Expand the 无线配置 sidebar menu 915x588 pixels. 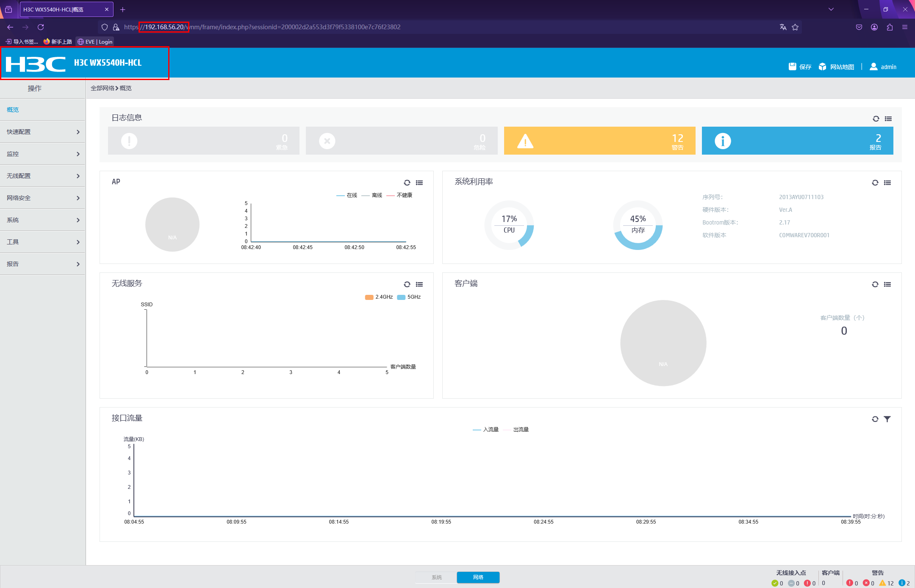tap(42, 176)
